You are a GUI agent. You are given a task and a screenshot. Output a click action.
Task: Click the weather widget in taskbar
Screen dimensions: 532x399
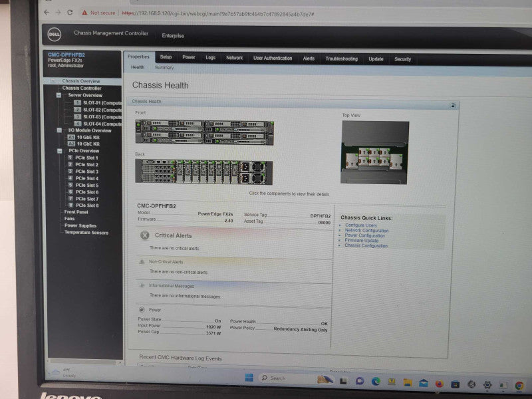point(64,372)
